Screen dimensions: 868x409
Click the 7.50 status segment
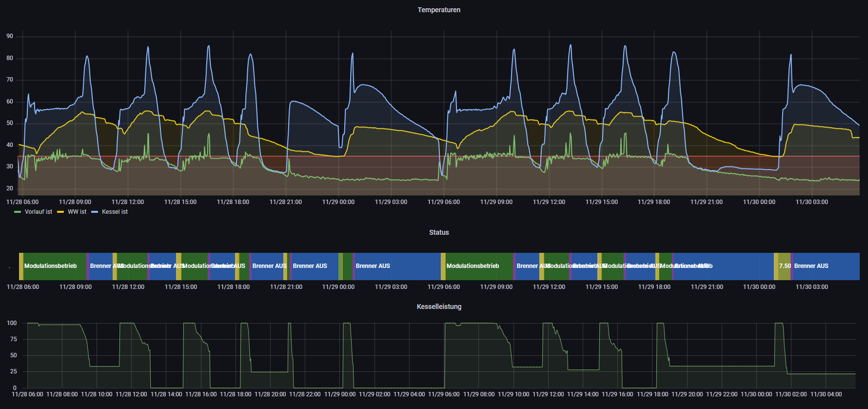click(784, 266)
